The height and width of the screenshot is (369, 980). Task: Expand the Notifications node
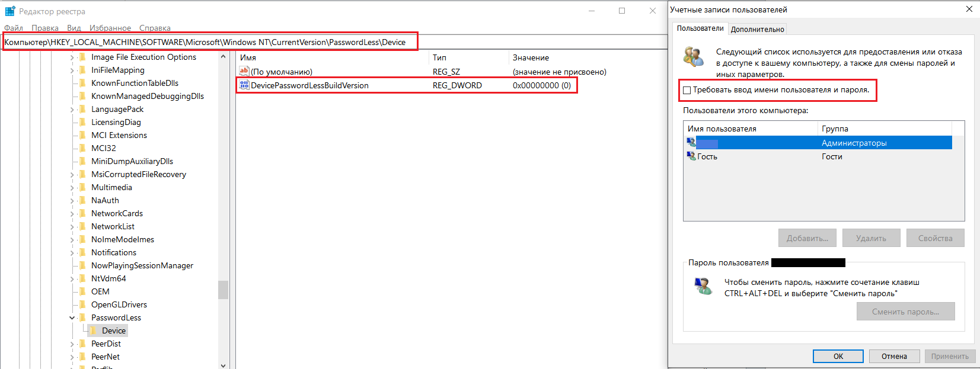(x=72, y=252)
